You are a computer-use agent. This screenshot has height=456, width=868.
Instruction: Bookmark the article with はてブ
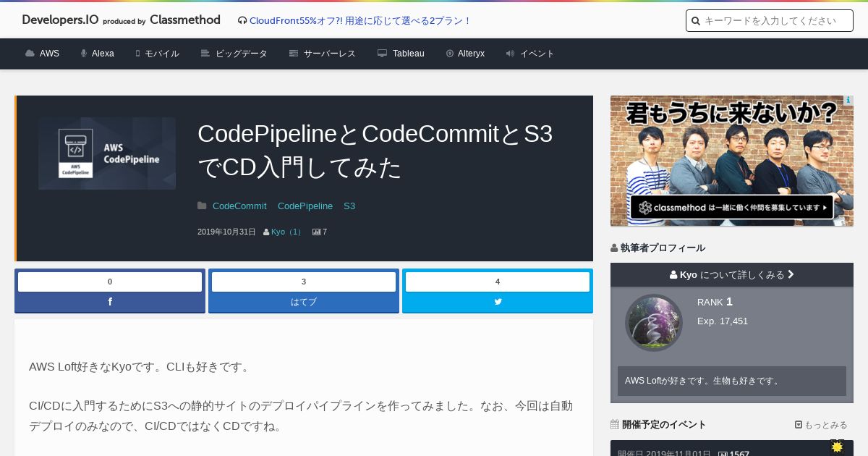304,302
